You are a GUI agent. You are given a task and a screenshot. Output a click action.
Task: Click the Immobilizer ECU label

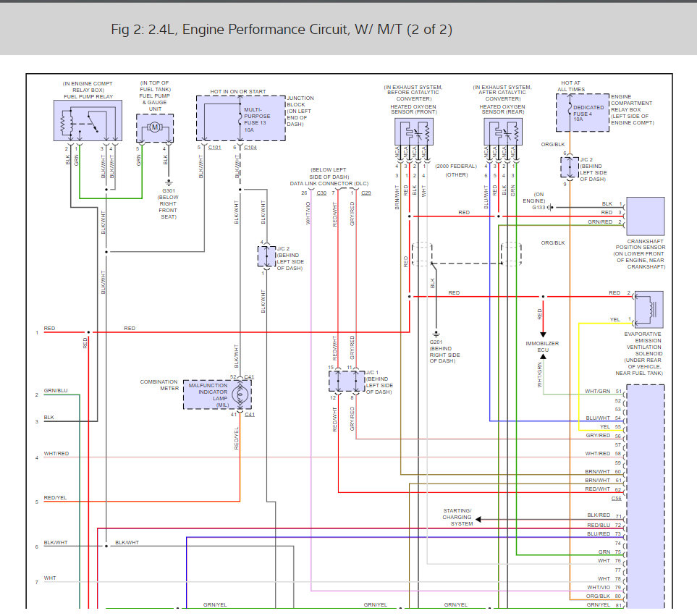click(541, 347)
